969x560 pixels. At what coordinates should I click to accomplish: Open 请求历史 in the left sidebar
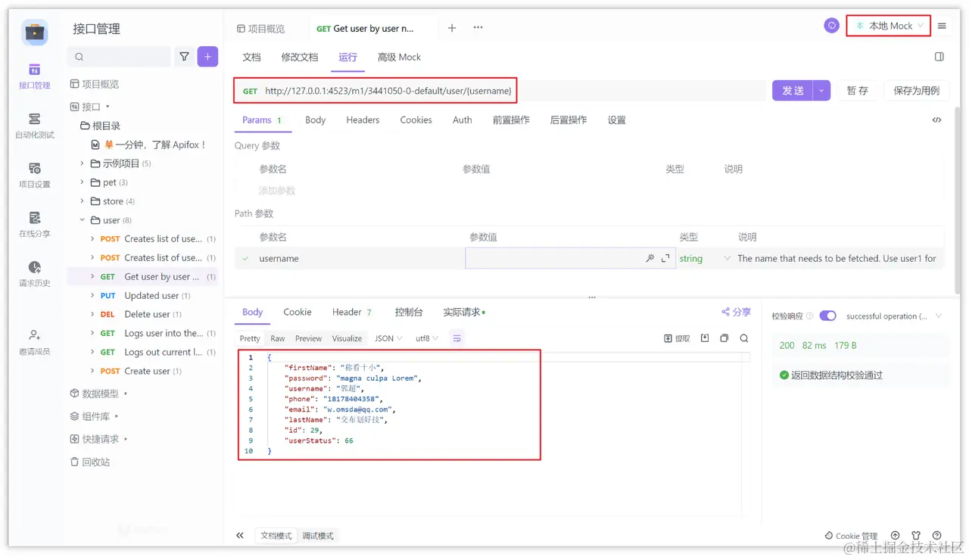[35, 274]
